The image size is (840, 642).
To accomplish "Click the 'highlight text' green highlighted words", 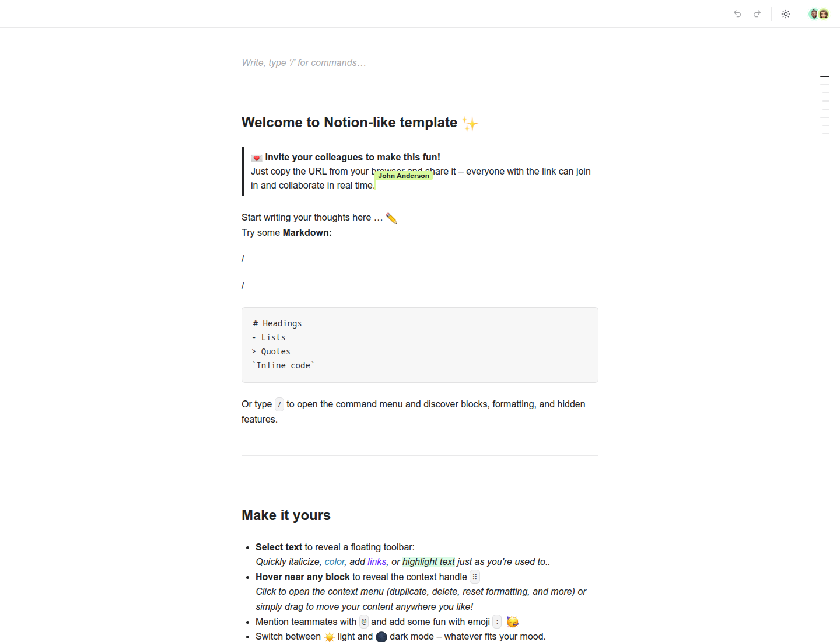I will pos(429,561).
